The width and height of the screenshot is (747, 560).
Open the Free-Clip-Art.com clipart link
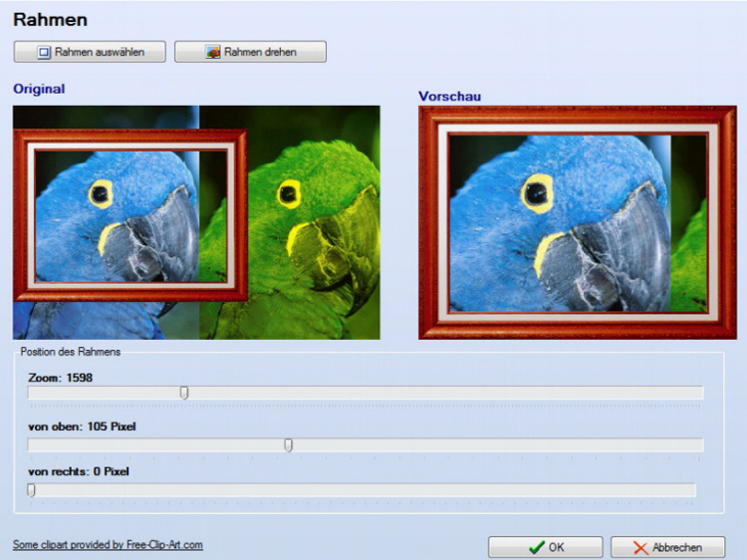pyautogui.click(x=108, y=545)
